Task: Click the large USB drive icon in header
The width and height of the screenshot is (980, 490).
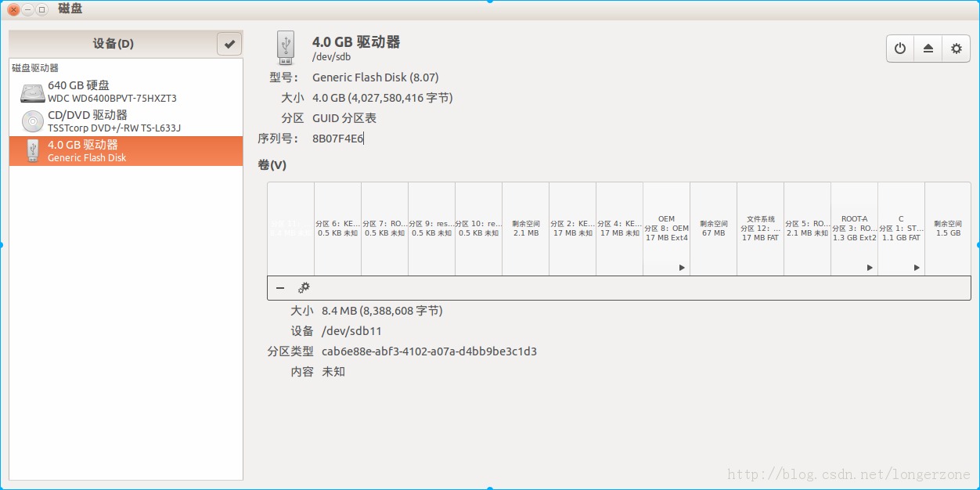Action: tap(286, 48)
